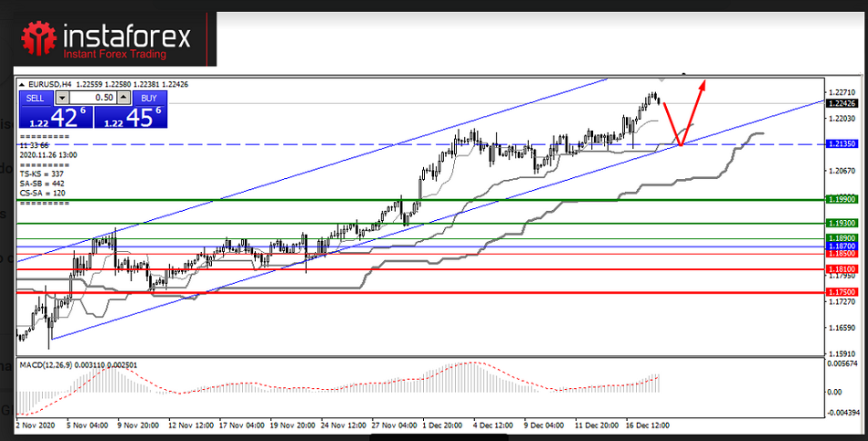868x441 pixels.
Task: Increase volume with the up arrow stepper
Action: (x=124, y=98)
